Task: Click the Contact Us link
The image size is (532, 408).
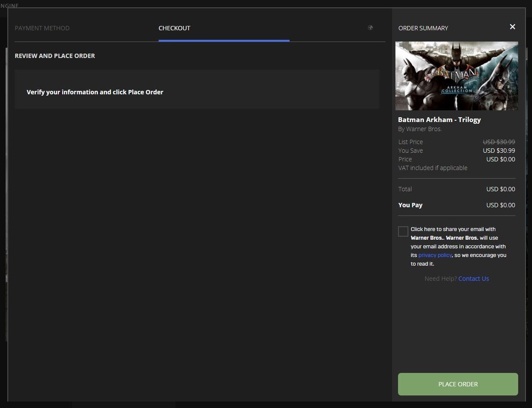Action: (x=473, y=279)
